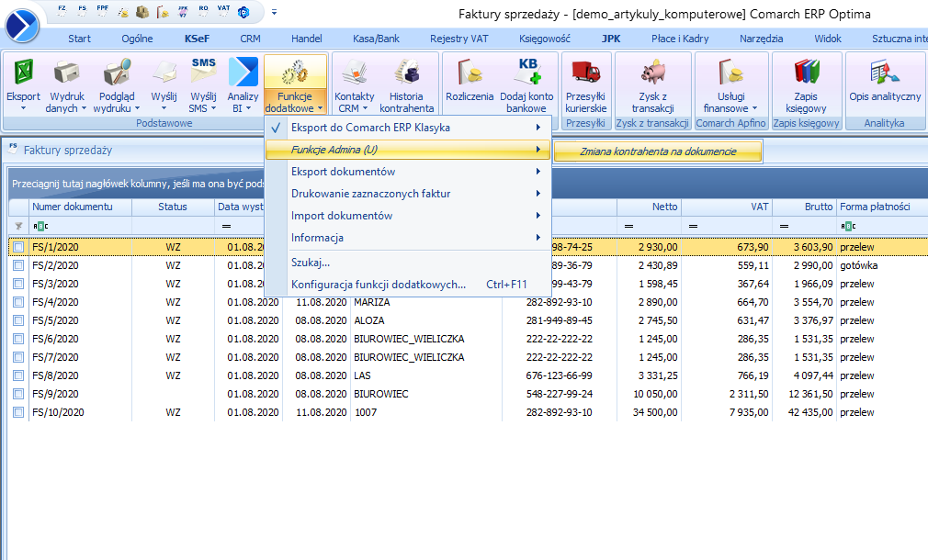Screen dimensions: 928x560
Task: Tick checkbox for FS/10/2020
Action: click(x=18, y=412)
